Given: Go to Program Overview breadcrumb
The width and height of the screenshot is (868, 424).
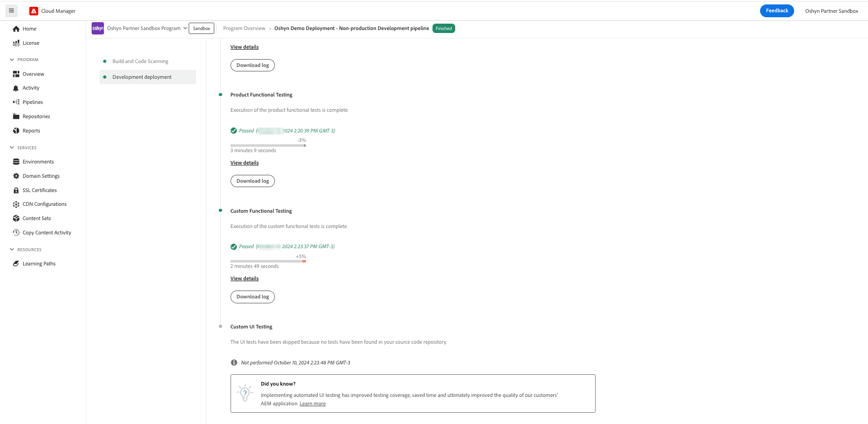Looking at the screenshot, I should click(x=244, y=28).
